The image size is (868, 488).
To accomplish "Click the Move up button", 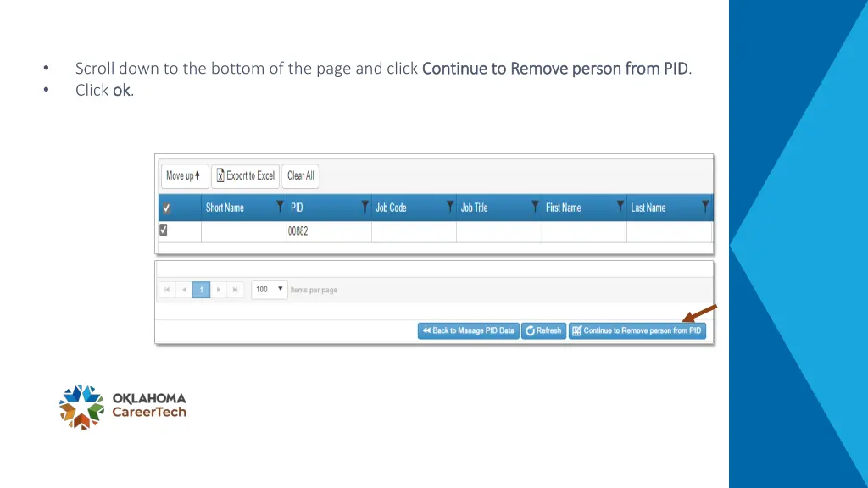I will (184, 176).
